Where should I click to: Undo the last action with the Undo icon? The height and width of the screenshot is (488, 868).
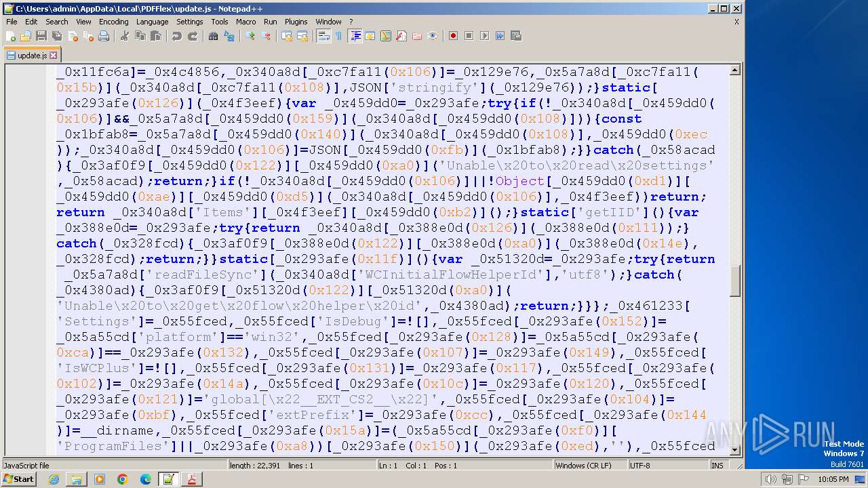176,36
